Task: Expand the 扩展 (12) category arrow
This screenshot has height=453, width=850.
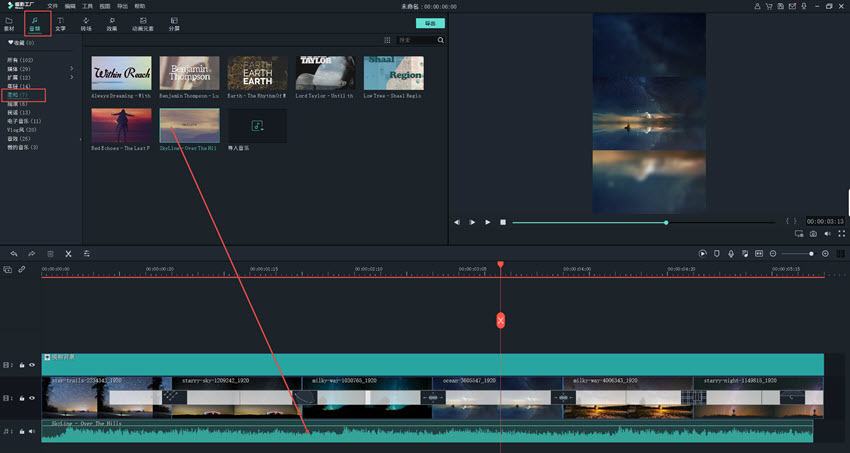Action: (x=72, y=77)
